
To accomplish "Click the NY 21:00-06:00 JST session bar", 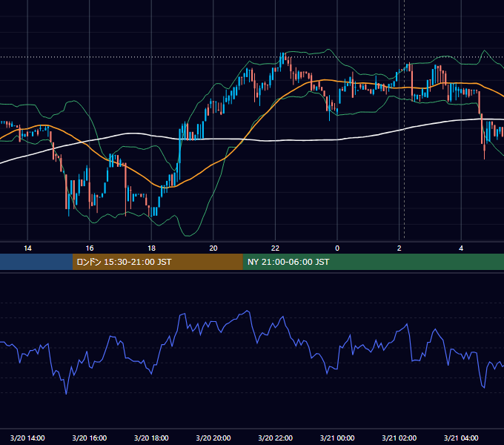I will pos(373,262).
